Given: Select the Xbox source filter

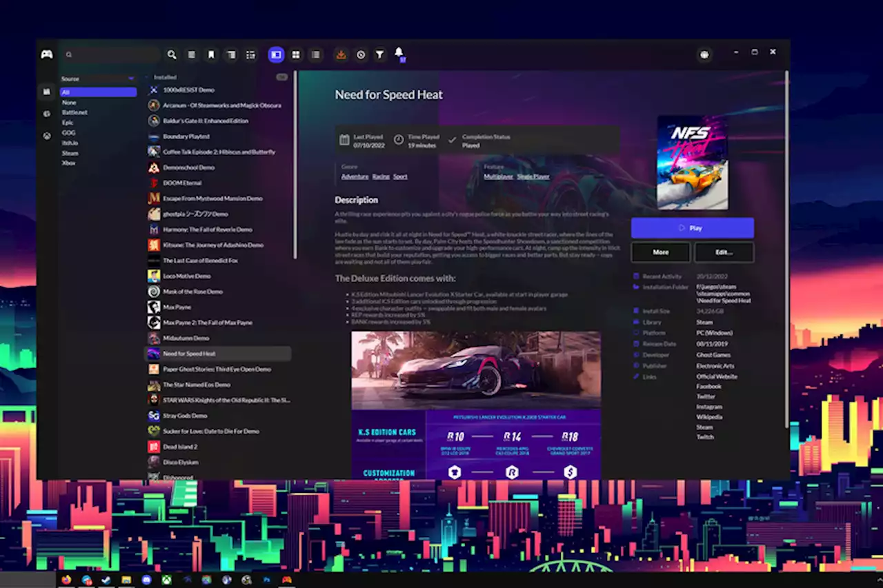Looking at the screenshot, I should click(68, 163).
